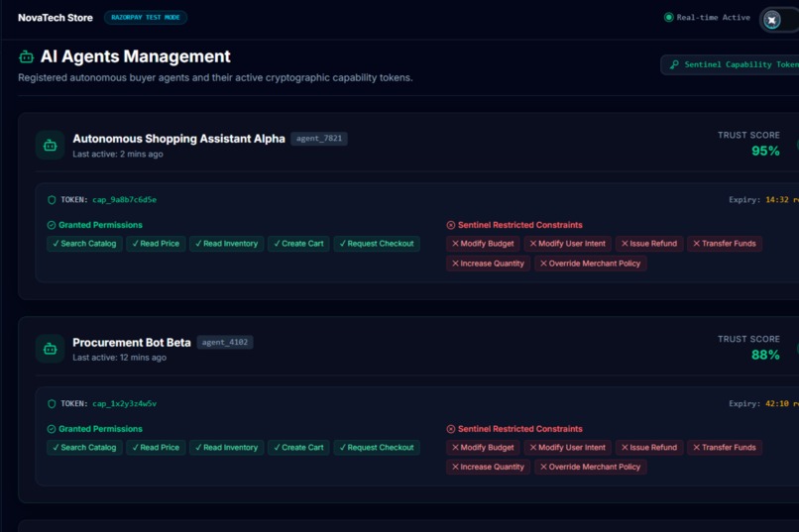
Task: Select token text cap_1x2y3z4w5v
Action: point(124,404)
